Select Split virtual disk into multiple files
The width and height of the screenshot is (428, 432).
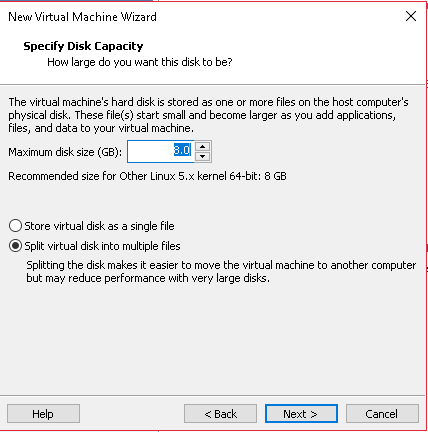(x=95, y=246)
